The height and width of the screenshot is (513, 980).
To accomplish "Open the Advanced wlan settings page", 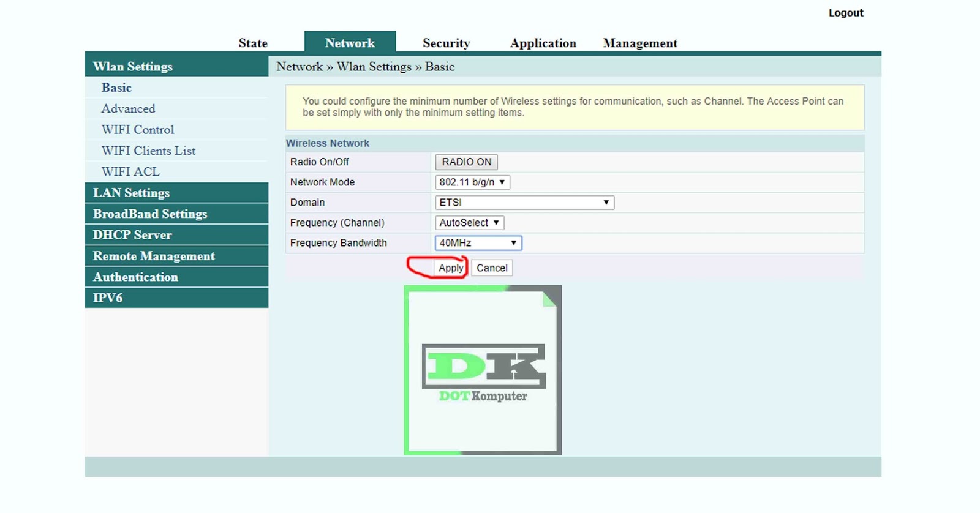I will coord(128,108).
